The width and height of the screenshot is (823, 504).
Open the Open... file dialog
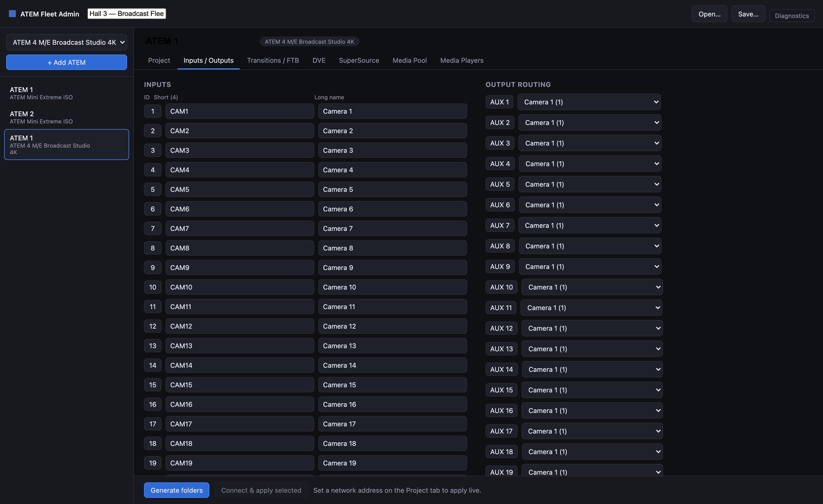tap(709, 14)
